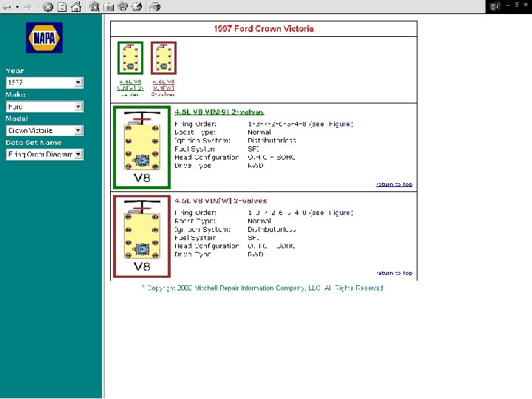Open the Back history dropdown arrow
Viewport: 532px width, 399px height.
pos(17,7)
